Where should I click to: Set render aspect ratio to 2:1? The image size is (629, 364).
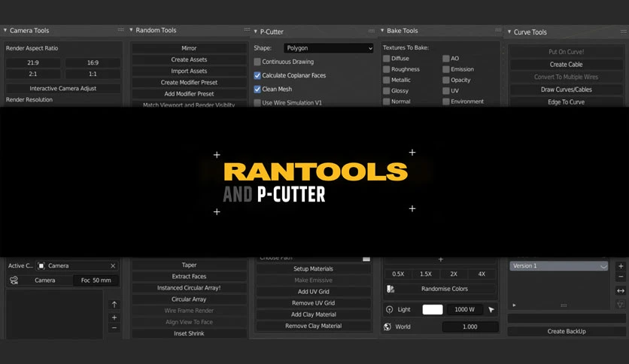33,74
